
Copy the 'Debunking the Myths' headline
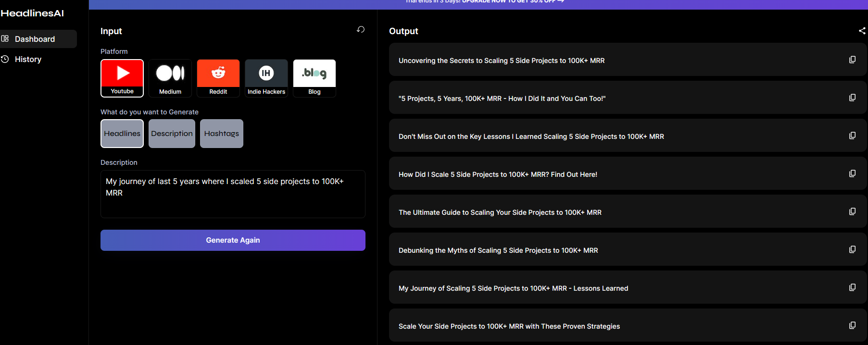click(852, 249)
